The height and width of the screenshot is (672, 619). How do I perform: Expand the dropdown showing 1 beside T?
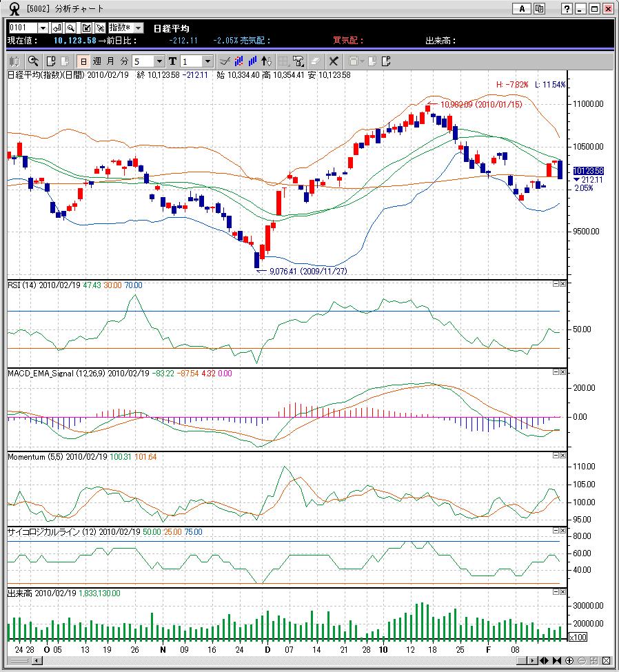207,61
